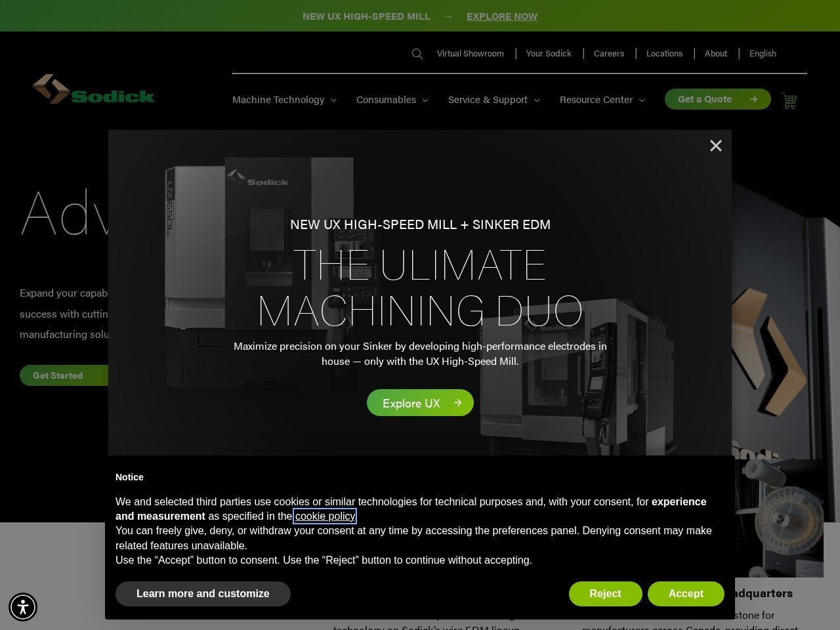Reject the cookie consent
The width and height of the screenshot is (840, 630).
[x=605, y=593]
